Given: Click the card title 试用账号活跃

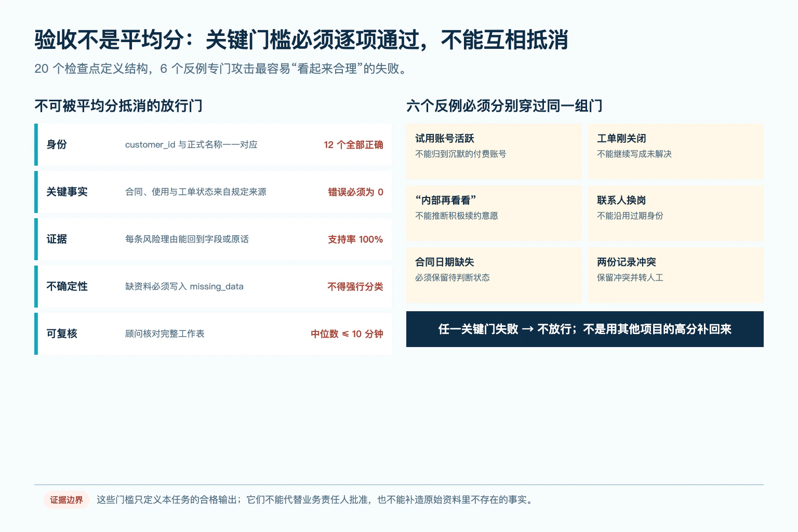Looking at the screenshot, I should click(445, 138).
